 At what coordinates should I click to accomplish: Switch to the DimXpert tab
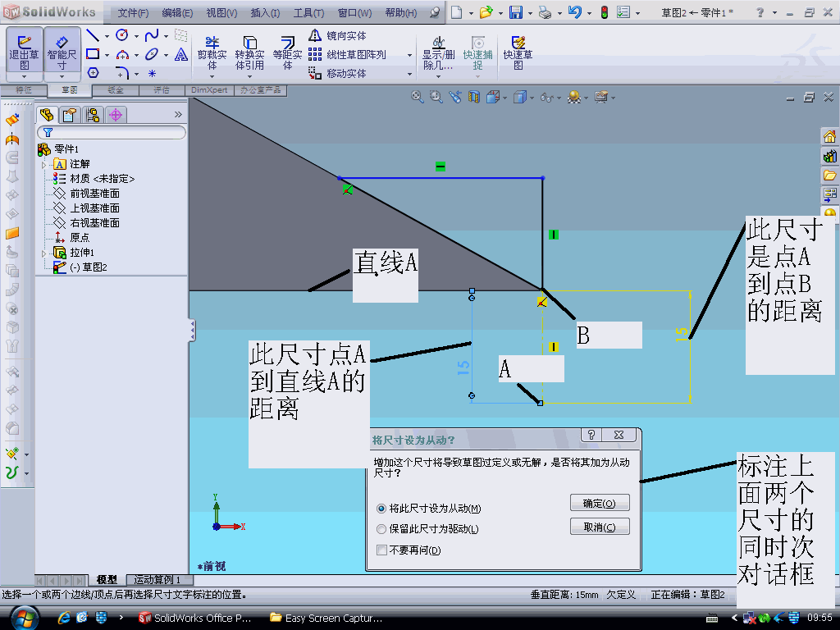pos(209,90)
